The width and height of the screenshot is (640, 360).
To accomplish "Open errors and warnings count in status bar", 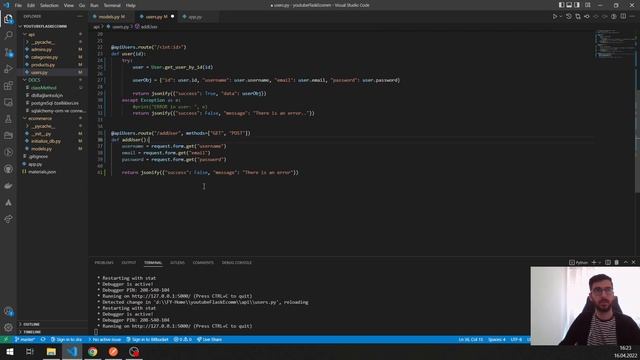I will click(x=182, y=340).
